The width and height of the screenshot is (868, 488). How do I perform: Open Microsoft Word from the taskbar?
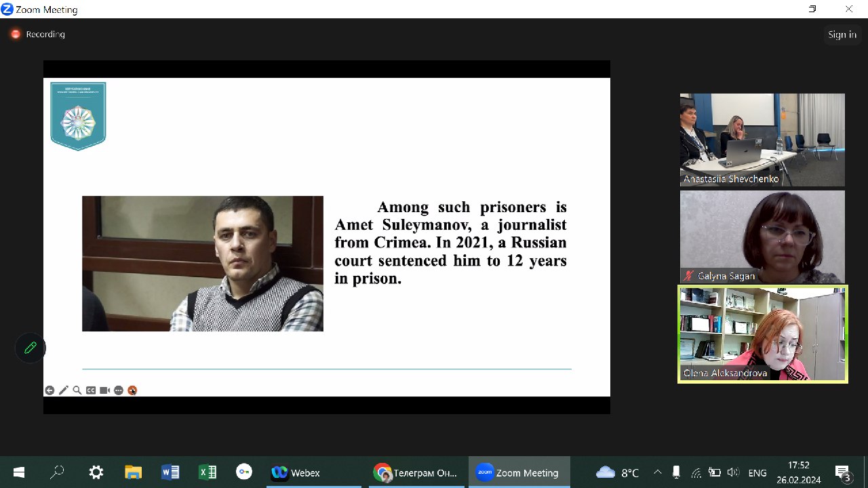pyautogui.click(x=170, y=472)
